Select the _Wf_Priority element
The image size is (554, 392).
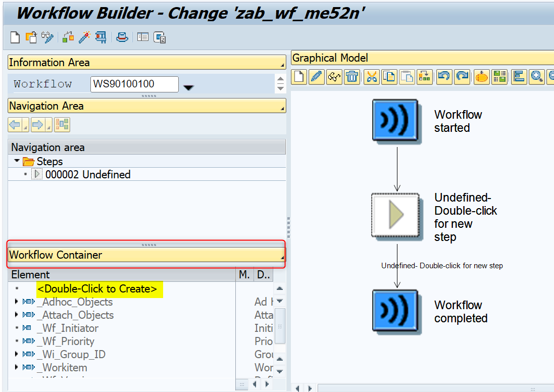pyautogui.click(x=66, y=341)
